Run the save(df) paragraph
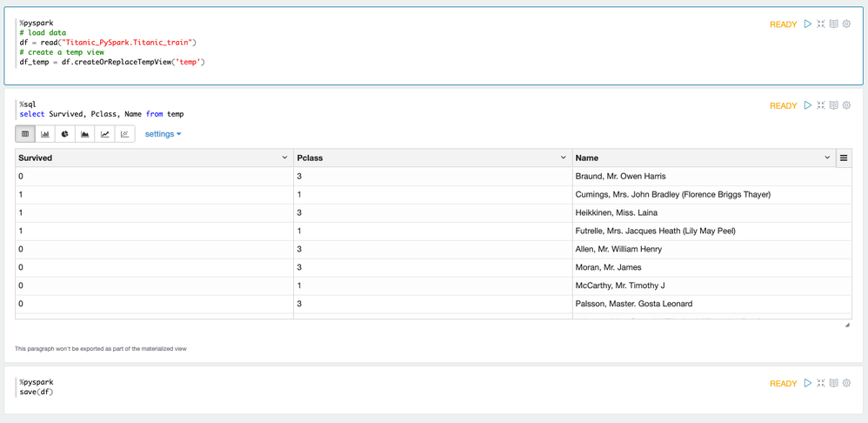Screen dimensions: 868x423 click(x=807, y=383)
